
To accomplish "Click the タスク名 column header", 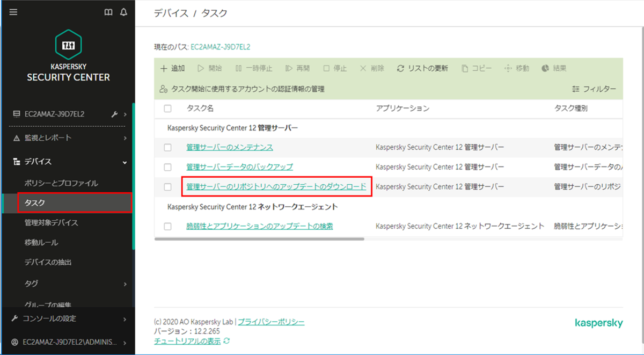I will coord(200,108).
